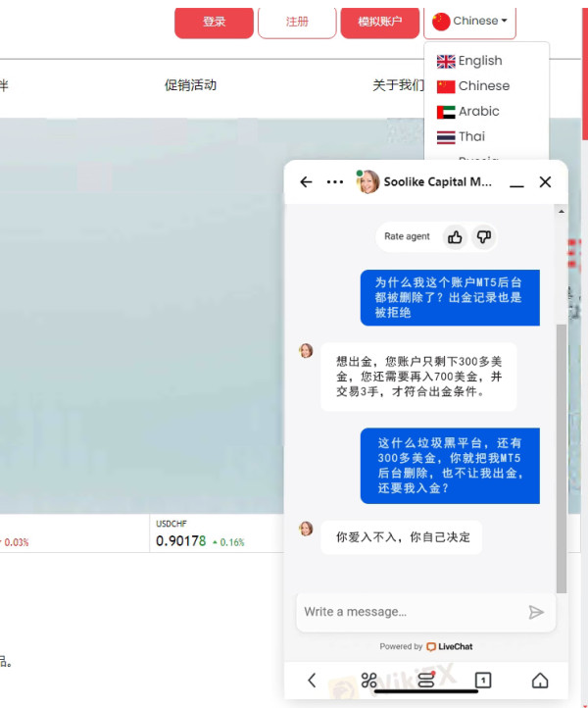Tap the four-circle apps icon in bottom bar
Screen dimensions: 588x708
click(x=368, y=680)
